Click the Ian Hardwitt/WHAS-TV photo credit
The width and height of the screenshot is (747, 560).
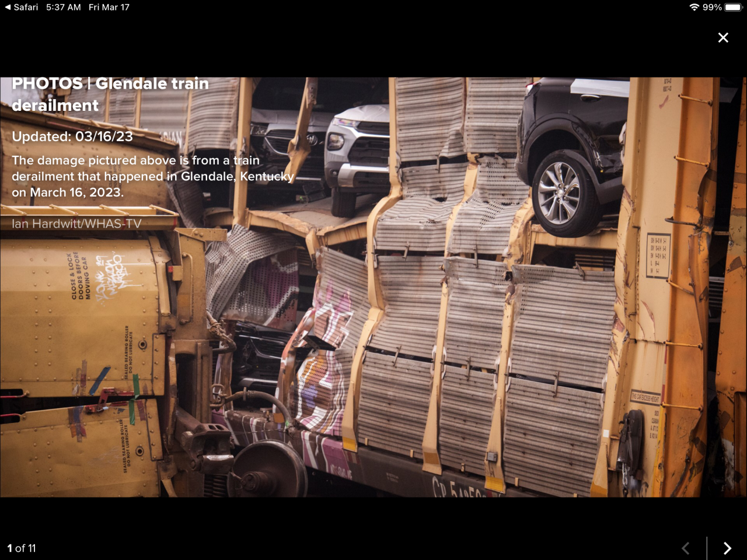pyautogui.click(x=76, y=223)
